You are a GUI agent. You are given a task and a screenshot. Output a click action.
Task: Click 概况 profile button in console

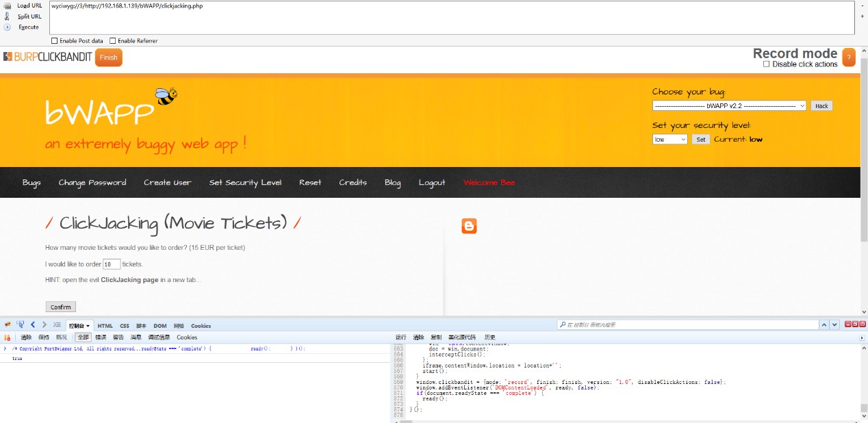[x=62, y=337]
